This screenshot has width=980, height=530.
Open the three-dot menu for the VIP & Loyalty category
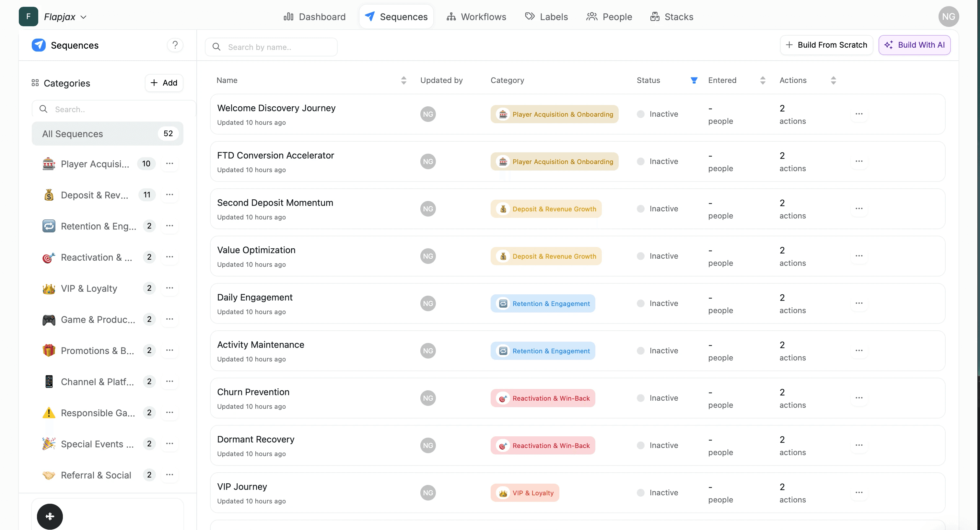[170, 288]
